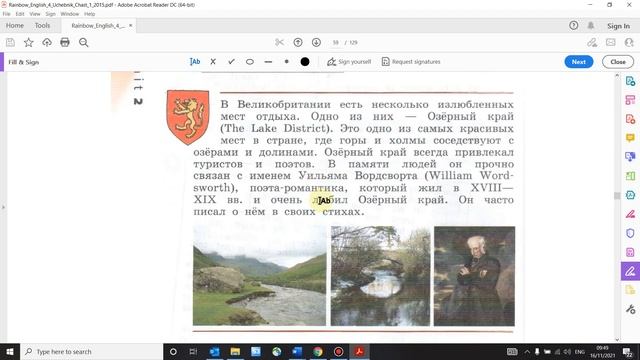Upload file to cloud icon
The width and height of the screenshot is (640, 360).
(47, 42)
